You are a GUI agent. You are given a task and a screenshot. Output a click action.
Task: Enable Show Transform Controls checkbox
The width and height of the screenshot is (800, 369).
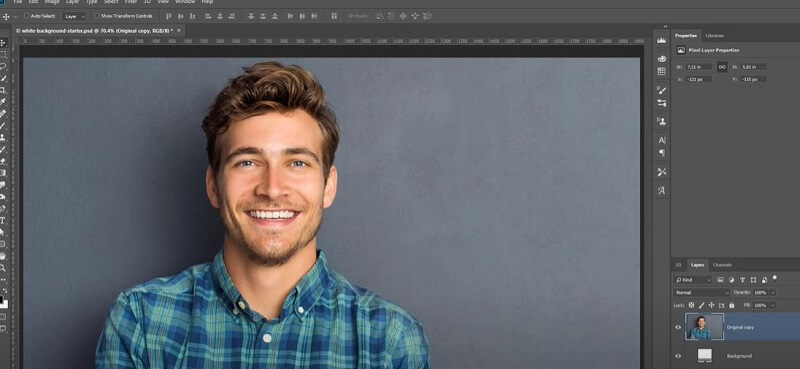97,16
